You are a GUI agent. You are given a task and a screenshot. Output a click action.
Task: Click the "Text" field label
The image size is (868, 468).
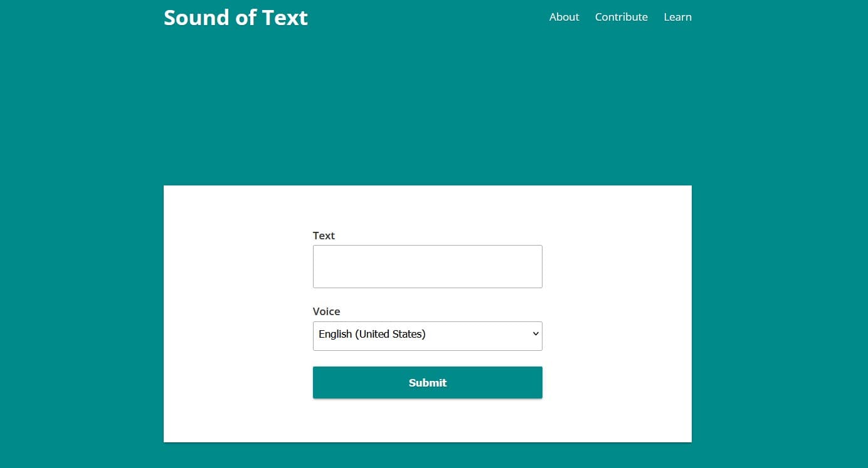click(324, 236)
